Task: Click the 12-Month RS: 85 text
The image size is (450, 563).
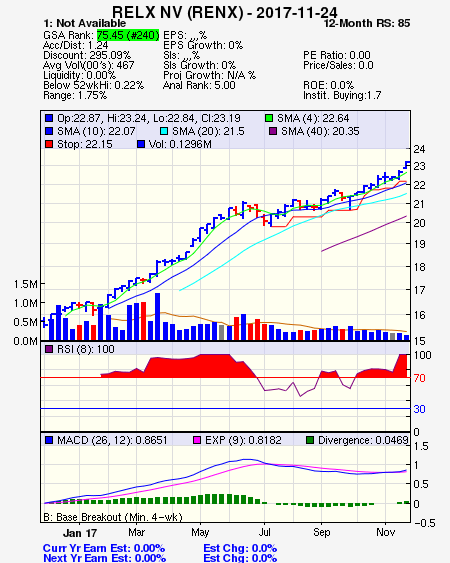Action: (x=367, y=23)
